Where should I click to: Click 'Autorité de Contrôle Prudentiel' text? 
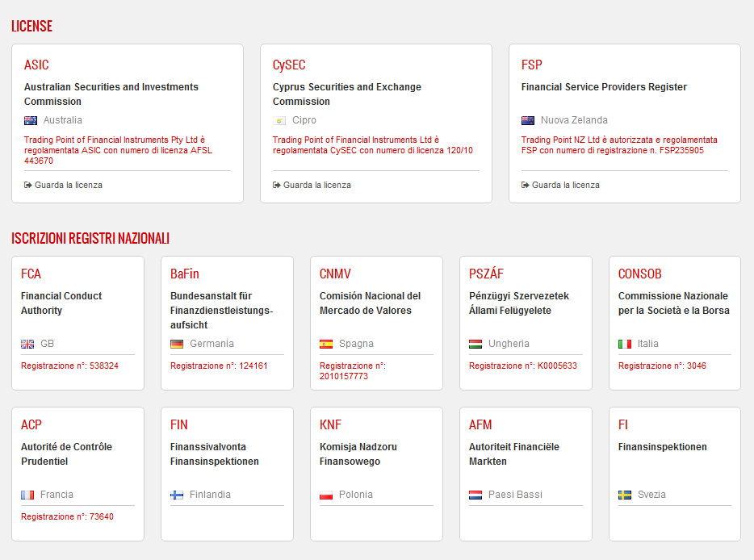point(66,454)
